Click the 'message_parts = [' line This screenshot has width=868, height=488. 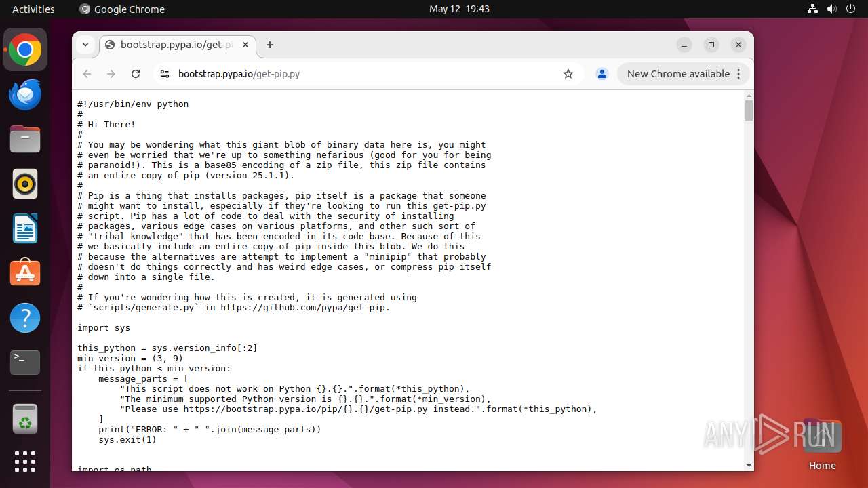click(144, 379)
